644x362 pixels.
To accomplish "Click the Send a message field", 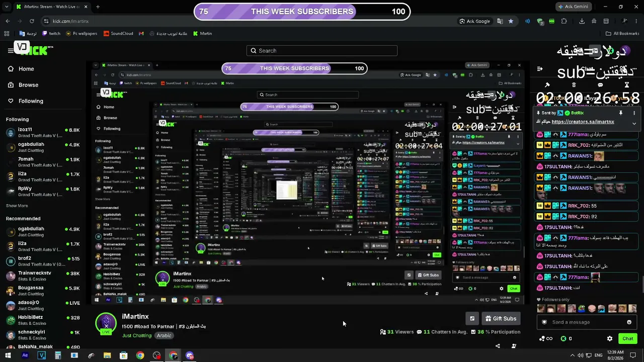I will [x=587, y=322].
